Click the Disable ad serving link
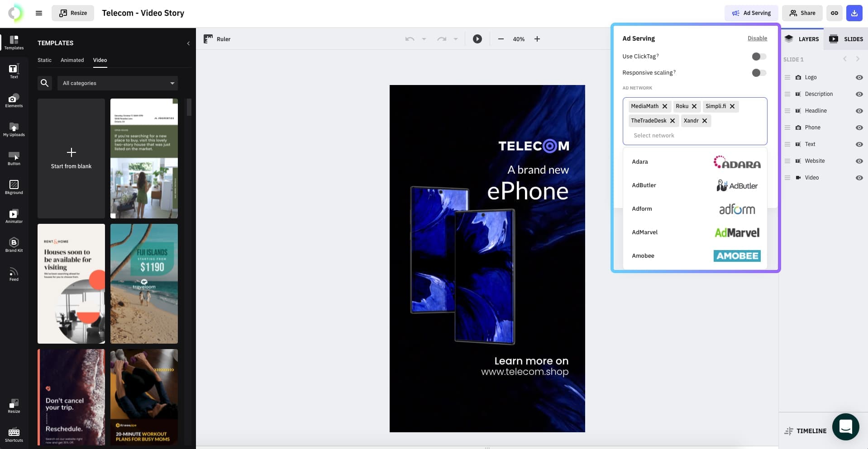The width and height of the screenshot is (868, 449). coord(757,38)
